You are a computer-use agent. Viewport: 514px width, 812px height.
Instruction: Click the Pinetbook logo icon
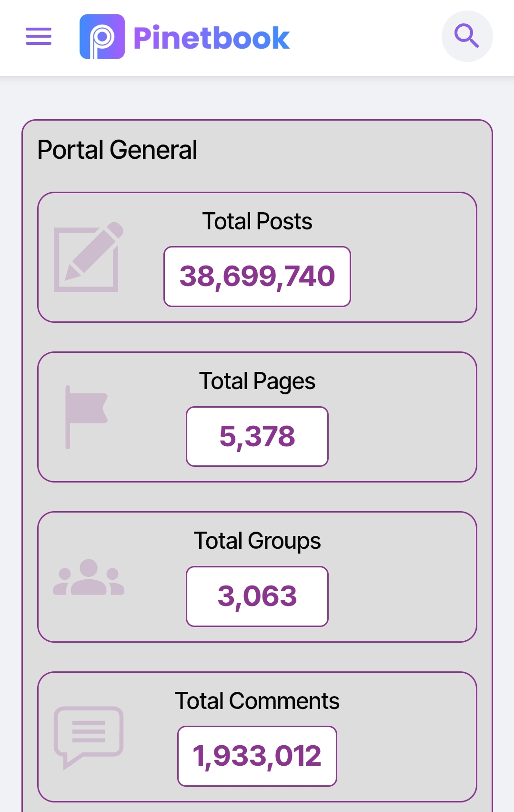pos(102,37)
